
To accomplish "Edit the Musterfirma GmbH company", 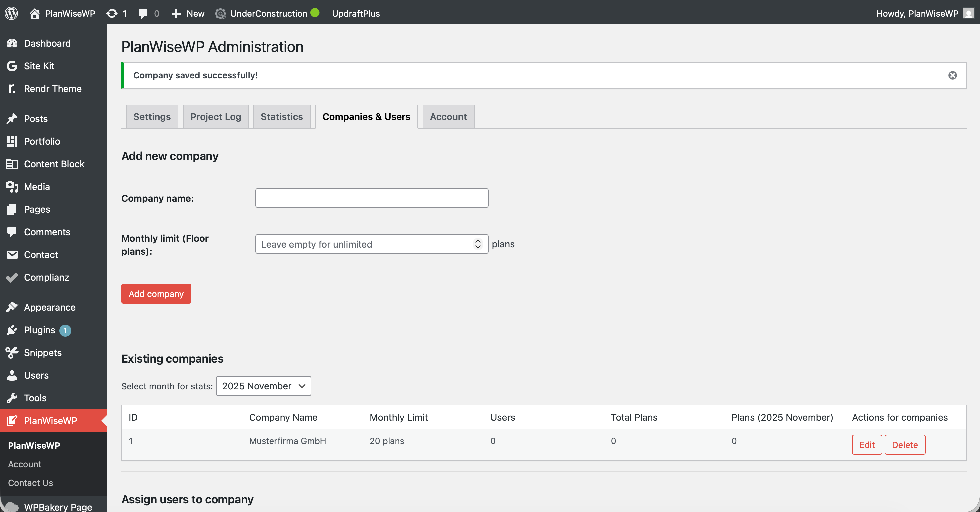I will point(867,444).
